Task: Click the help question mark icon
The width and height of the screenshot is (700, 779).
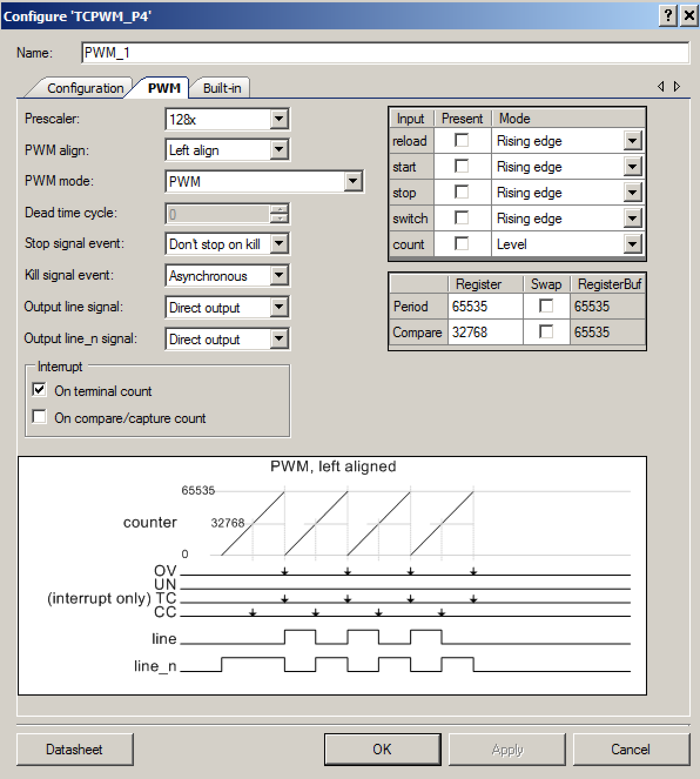Action: (x=668, y=15)
